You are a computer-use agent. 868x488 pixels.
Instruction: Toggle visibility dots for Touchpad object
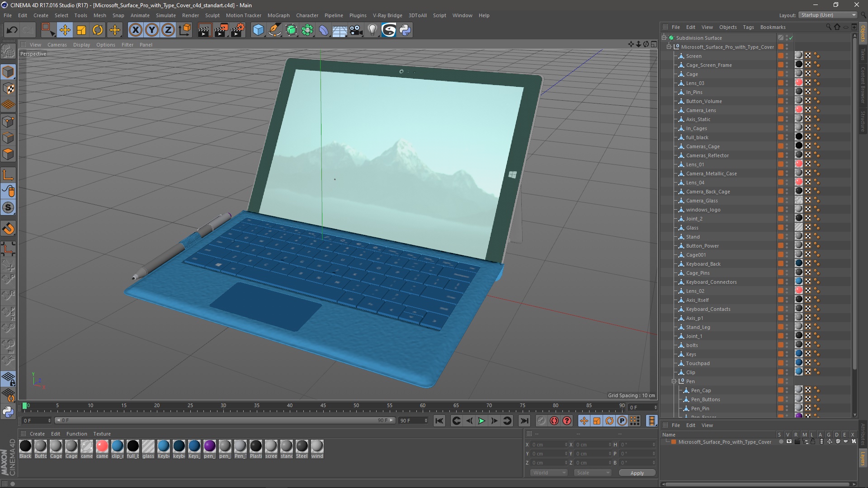787,363
